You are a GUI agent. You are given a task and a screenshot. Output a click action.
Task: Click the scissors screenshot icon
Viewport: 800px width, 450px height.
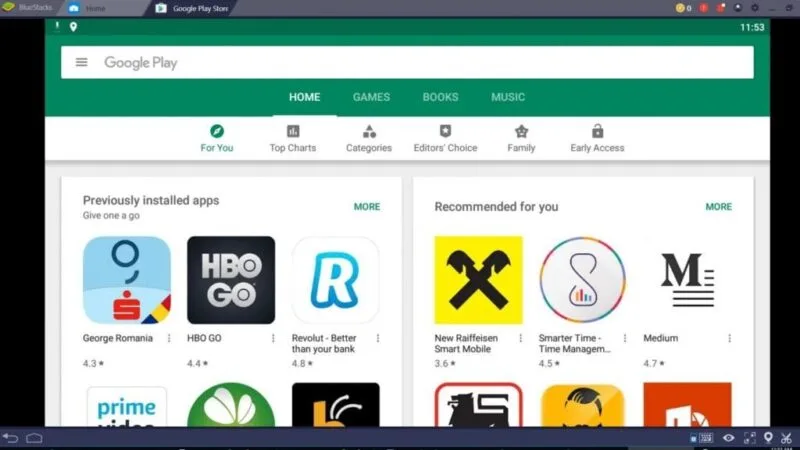[786, 438]
